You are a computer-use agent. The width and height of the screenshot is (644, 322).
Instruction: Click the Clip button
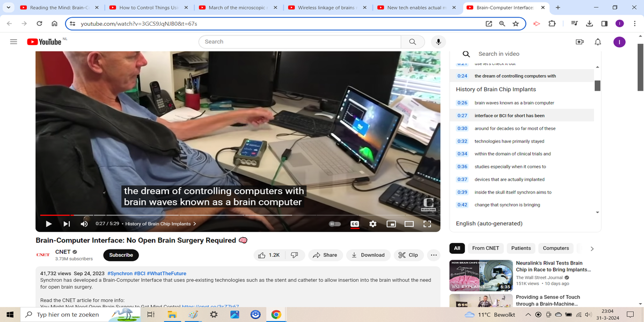(408, 255)
